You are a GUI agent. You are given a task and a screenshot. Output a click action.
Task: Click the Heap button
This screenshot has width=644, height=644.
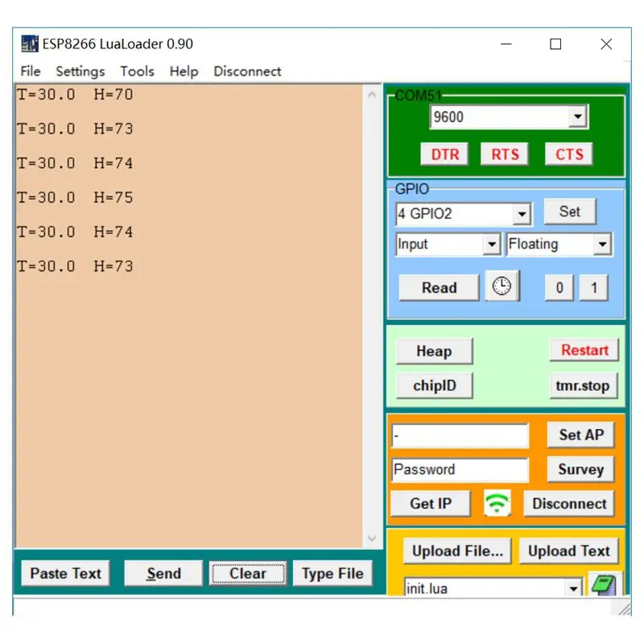(435, 351)
